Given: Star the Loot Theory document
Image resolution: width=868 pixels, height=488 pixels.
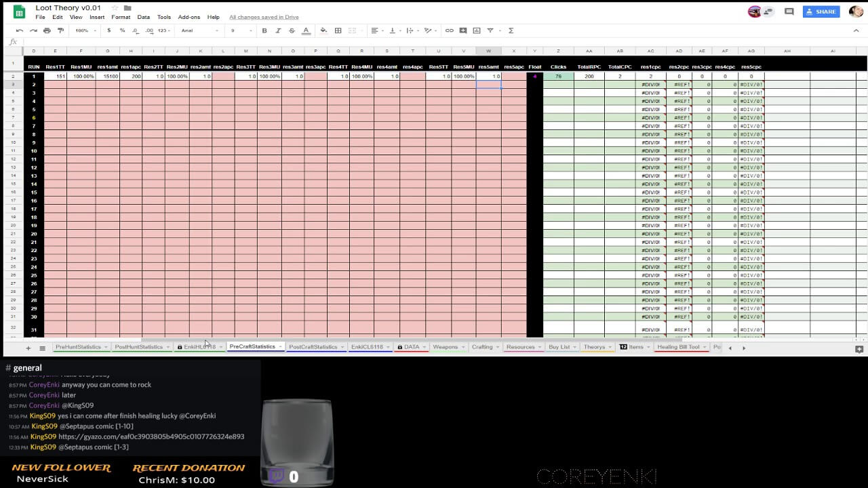Looking at the screenshot, I should tap(115, 8).
